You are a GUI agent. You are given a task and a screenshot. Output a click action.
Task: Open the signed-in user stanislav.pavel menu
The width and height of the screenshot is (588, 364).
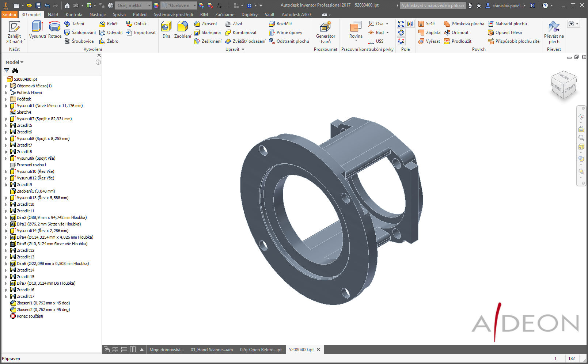pos(506,5)
